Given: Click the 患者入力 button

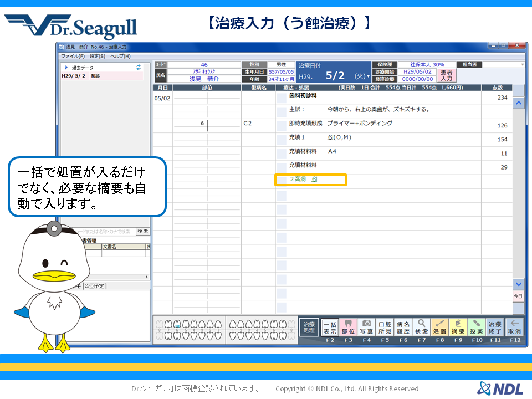Looking at the screenshot, I should 447,75.
